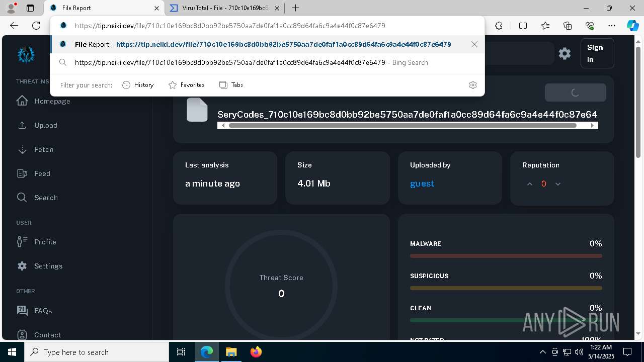Screen dimensions: 644x362
Task: Open Collections icon
Action: pyautogui.click(x=568, y=26)
